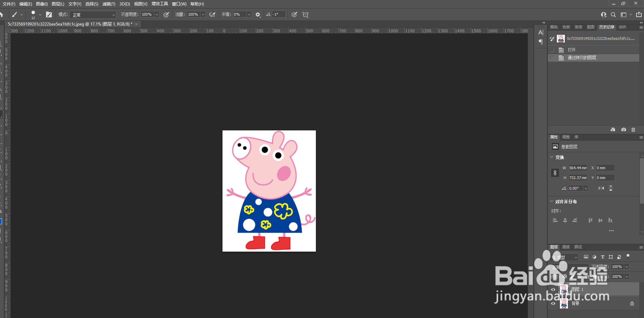Open Layers panel options menu
Viewport: 644px width, 318px height.
pyautogui.click(x=641, y=247)
